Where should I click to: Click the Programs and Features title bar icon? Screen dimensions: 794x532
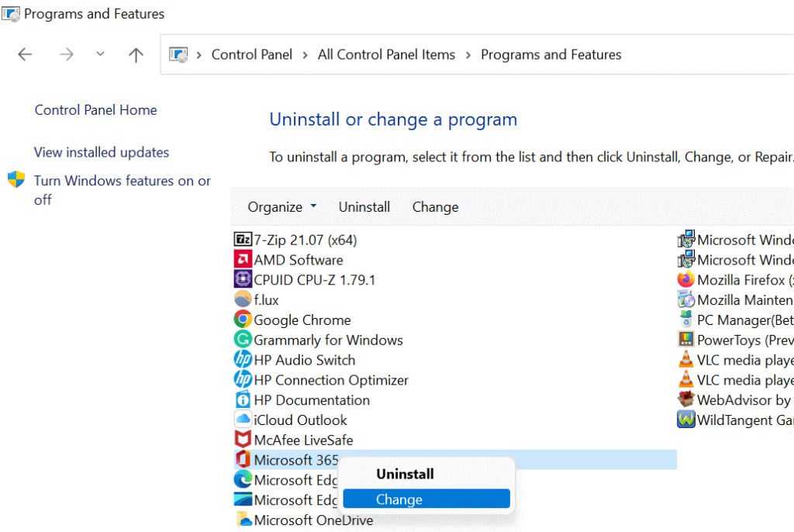click(11, 14)
